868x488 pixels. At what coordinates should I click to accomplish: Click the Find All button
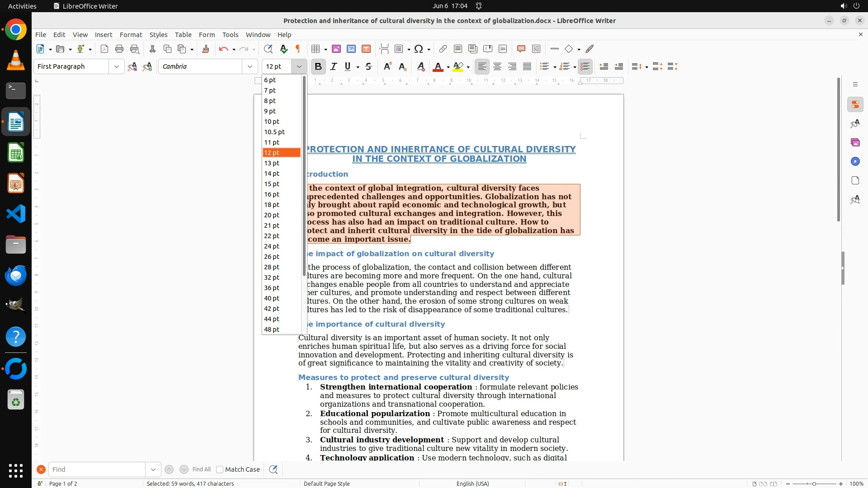201,469
